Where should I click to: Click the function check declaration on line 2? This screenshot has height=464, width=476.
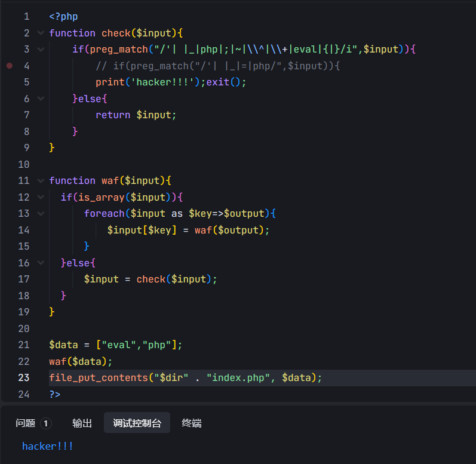coord(116,33)
